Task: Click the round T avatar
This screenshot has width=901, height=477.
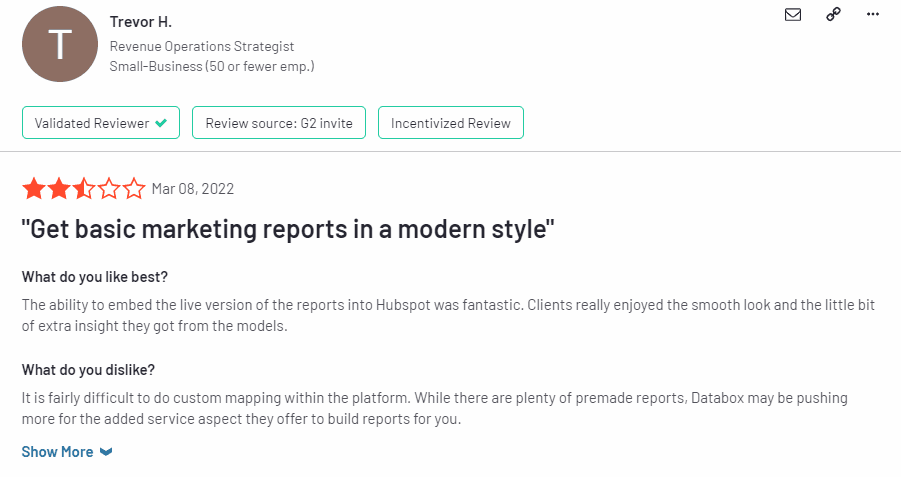Action: pyautogui.click(x=60, y=44)
